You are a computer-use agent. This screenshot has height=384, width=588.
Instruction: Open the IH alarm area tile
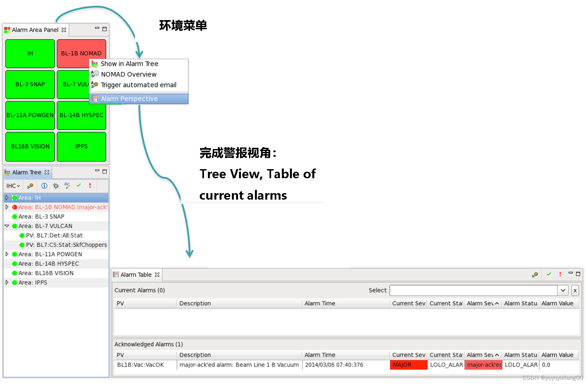[30, 53]
